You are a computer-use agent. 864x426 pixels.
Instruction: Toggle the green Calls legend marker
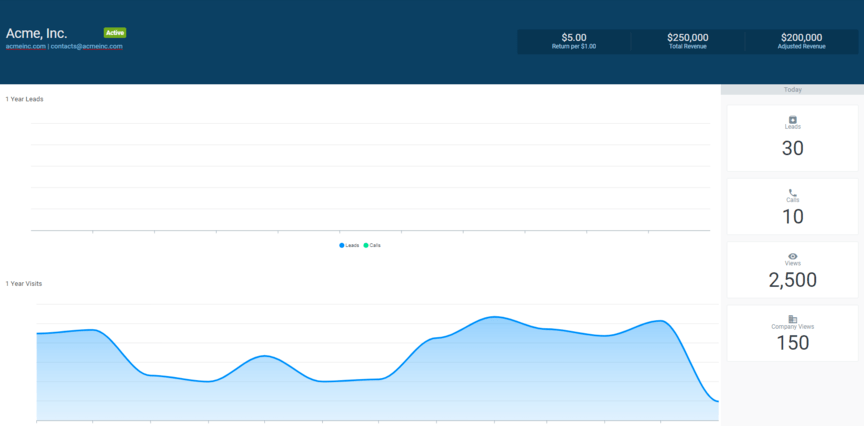tap(366, 245)
